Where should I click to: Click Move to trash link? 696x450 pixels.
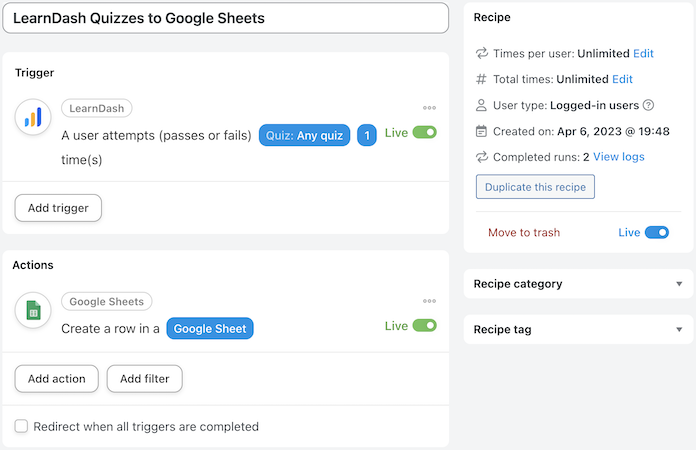pos(524,233)
